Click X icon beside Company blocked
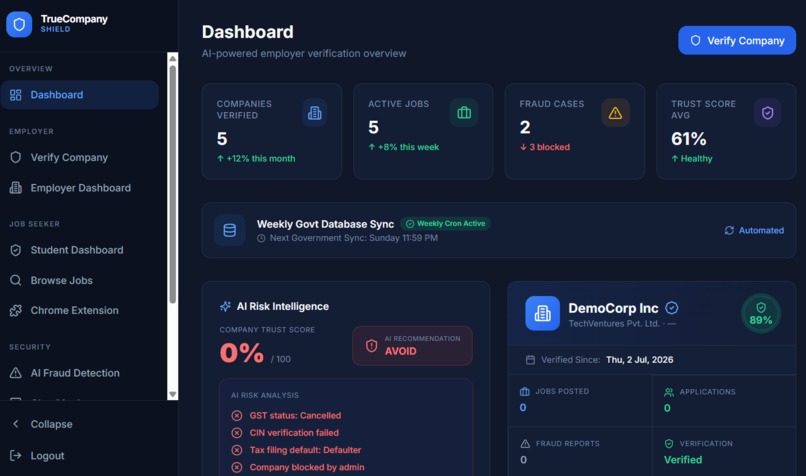The image size is (806, 476). coord(236,467)
